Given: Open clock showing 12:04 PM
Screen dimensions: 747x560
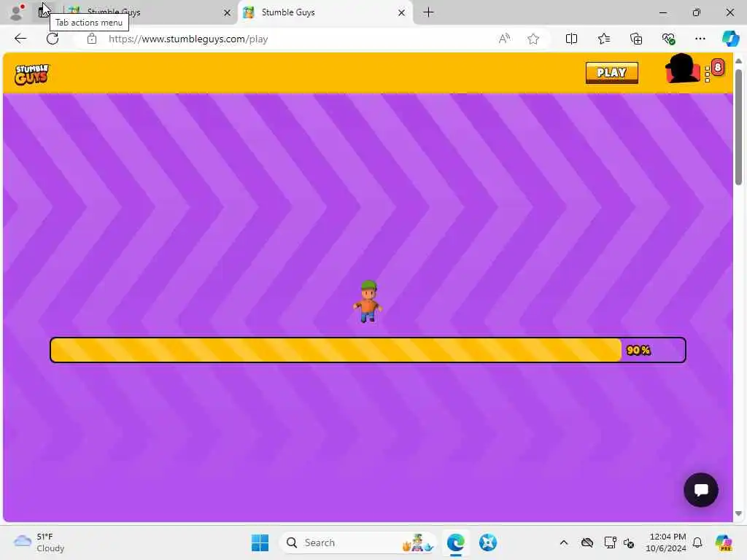Looking at the screenshot, I should pos(666,542).
